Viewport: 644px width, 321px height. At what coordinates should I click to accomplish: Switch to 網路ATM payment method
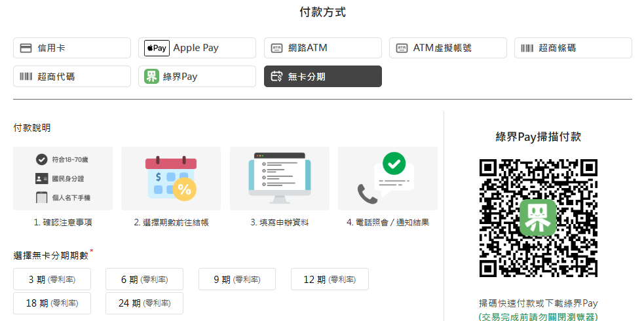323,48
